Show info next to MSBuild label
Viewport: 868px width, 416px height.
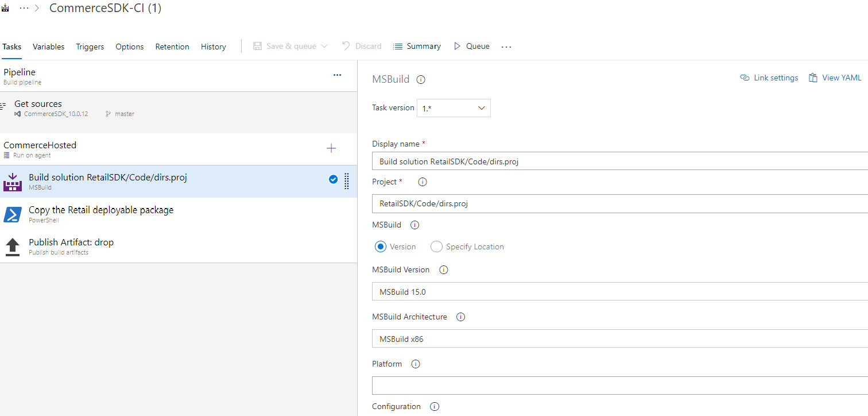415,225
